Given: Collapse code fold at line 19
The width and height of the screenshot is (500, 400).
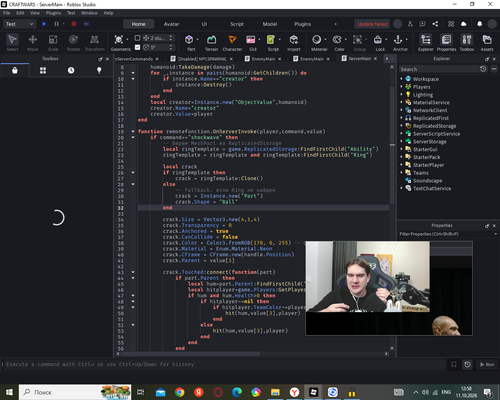Looking at the screenshot, I should (x=133, y=132).
